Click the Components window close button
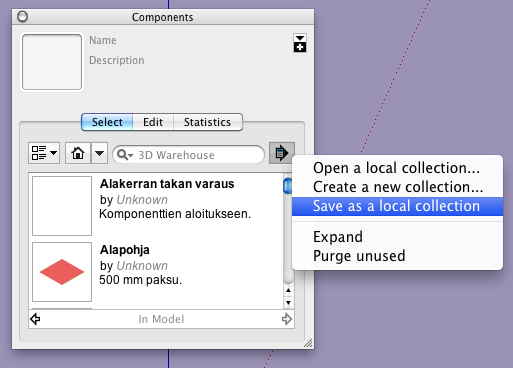Image resolution: width=513 pixels, height=368 pixels. (22, 16)
